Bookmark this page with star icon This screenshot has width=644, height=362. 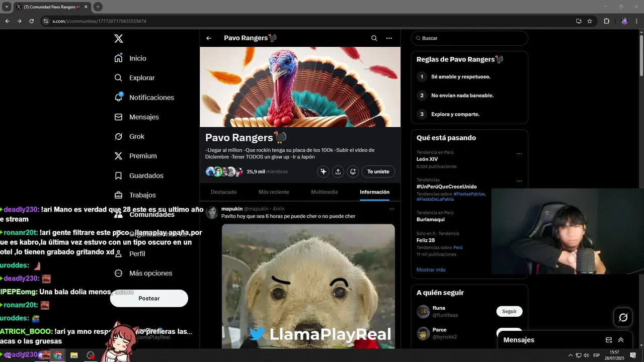[x=590, y=21]
